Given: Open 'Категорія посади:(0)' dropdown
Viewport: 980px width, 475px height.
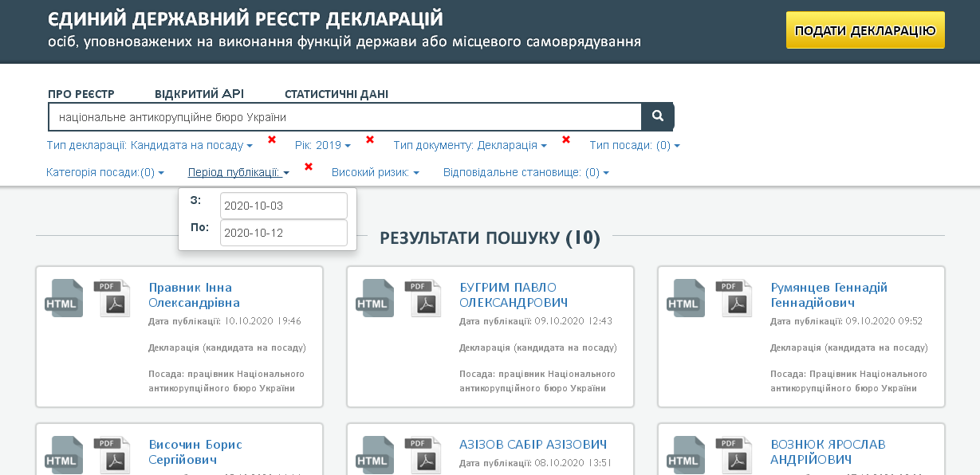Looking at the screenshot, I should click(105, 172).
